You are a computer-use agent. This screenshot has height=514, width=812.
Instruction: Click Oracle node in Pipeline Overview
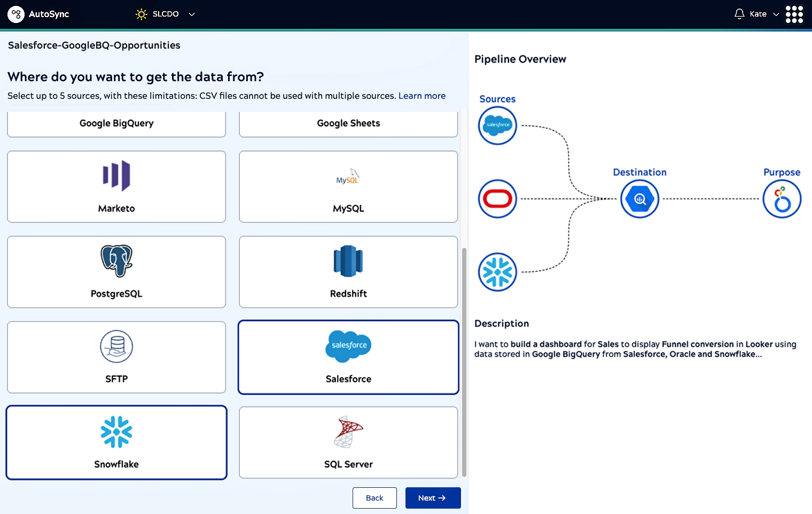tap(497, 199)
